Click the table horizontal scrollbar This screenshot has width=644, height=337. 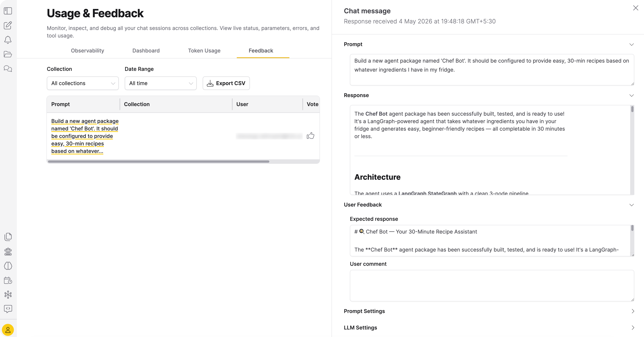[x=158, y=162]
